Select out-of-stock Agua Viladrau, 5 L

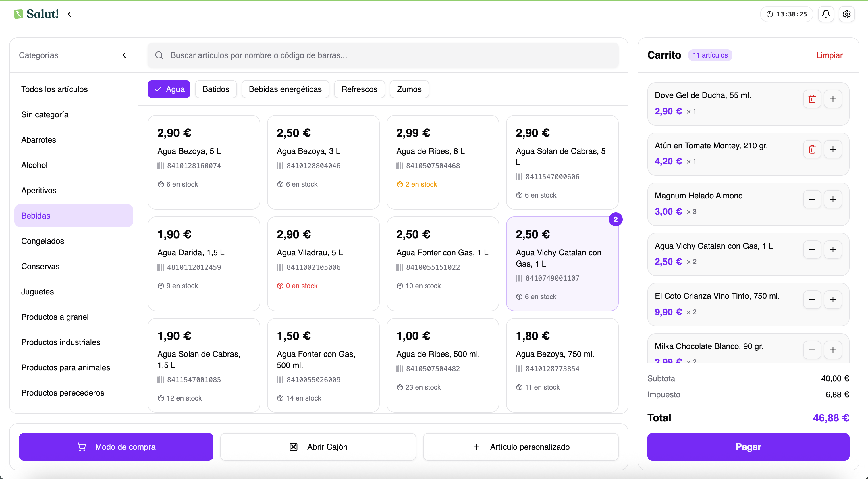point(323,264)
